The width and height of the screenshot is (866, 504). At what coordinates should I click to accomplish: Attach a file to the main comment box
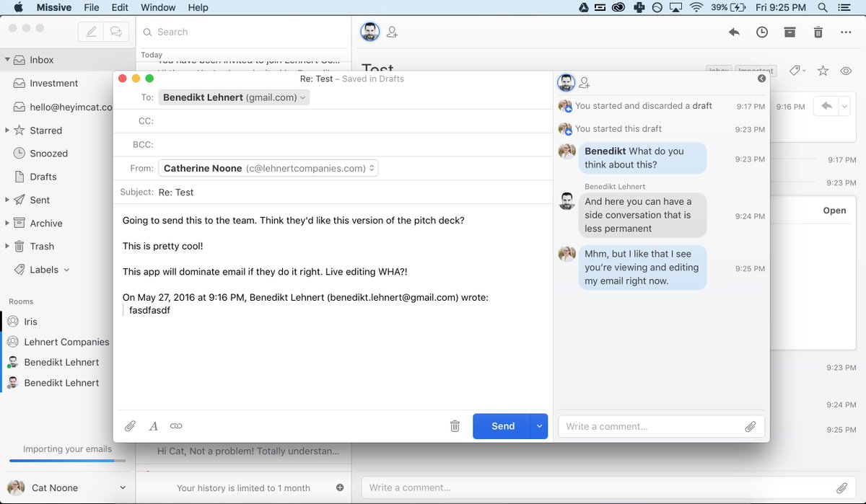coord(841,487)
